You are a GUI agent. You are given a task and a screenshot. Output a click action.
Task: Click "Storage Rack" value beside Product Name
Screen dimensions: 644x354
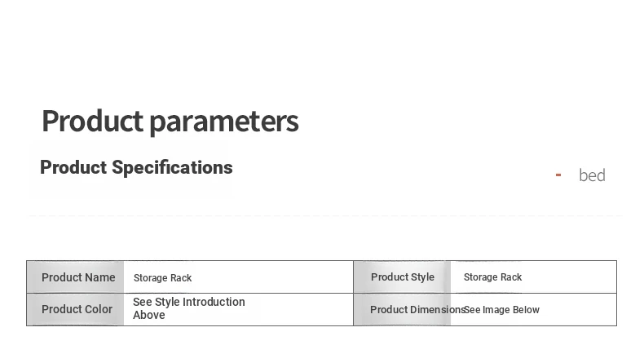[x=162, y=278]
